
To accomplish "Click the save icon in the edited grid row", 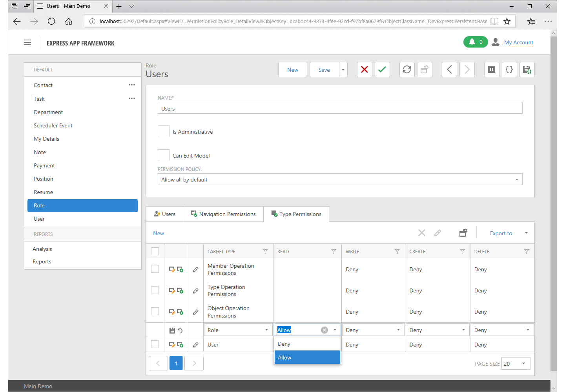I will tap(172, 330).
